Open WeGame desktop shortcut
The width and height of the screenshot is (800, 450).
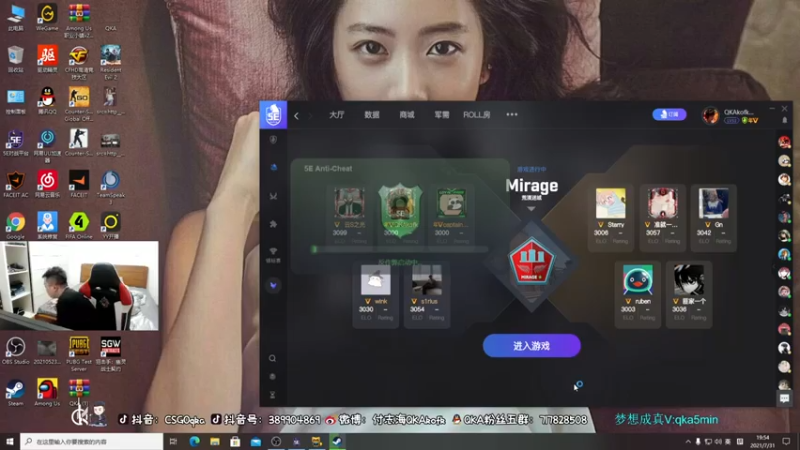pyautogui.click(x=47, y=18)
